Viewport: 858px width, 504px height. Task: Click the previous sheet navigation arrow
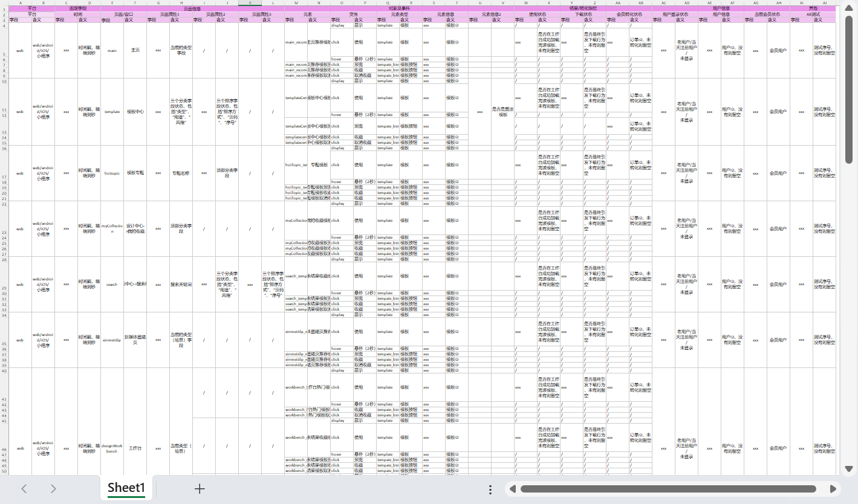24,489
